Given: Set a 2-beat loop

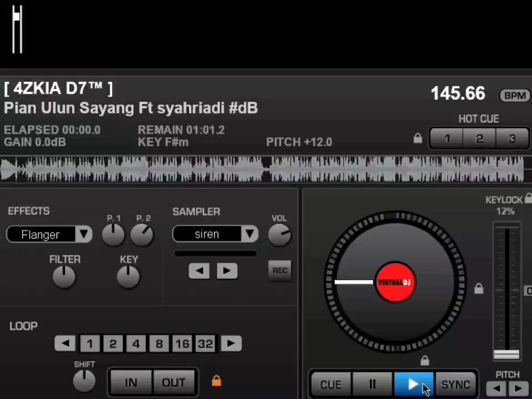Looking at the screenshot, I should (x=113, y=344).
